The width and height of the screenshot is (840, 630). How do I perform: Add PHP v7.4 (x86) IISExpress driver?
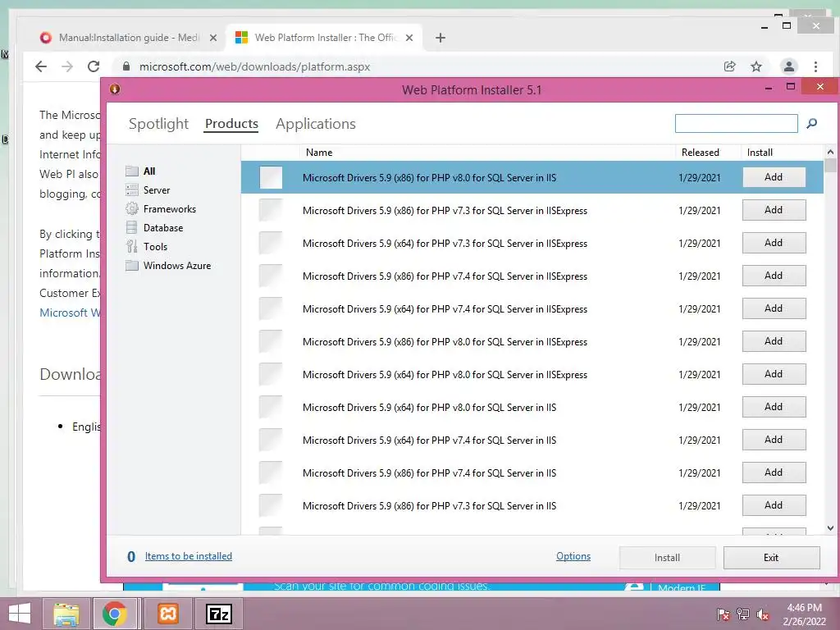[774, 276]
